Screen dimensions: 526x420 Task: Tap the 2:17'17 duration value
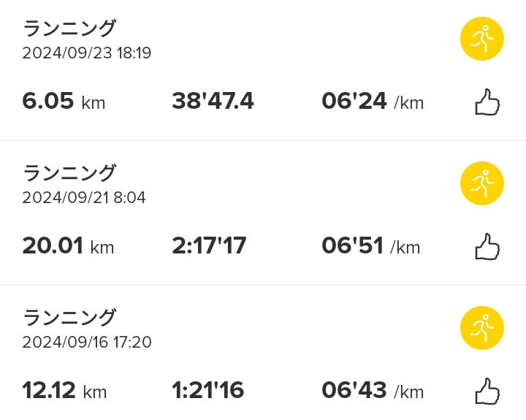209,246
